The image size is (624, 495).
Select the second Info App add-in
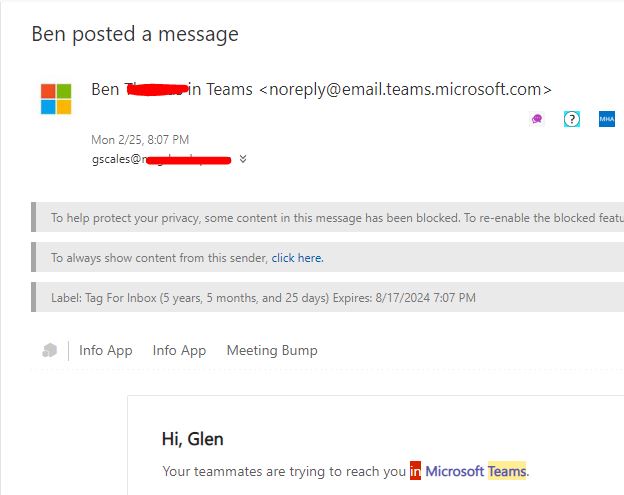pyautogui.click(x=179, y=350)
